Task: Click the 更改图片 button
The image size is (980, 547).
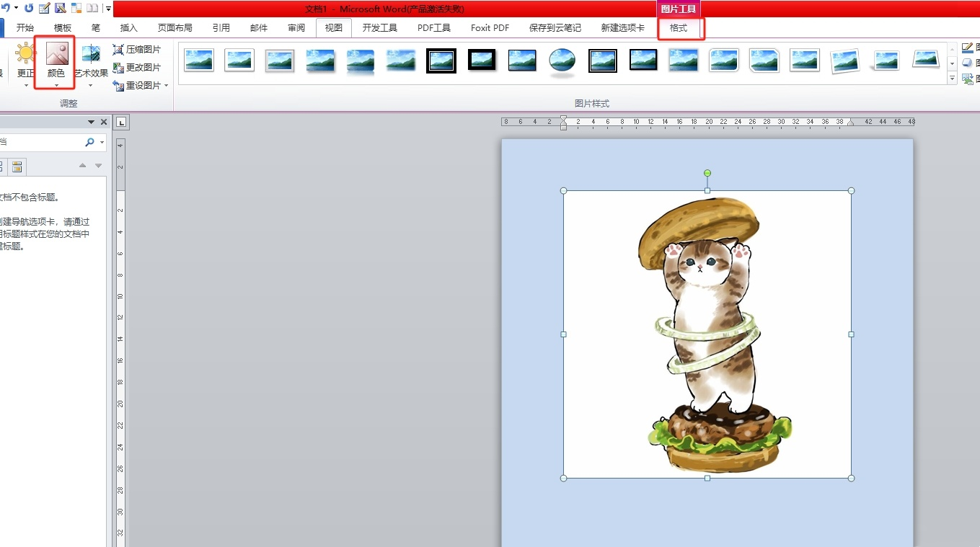Action: pos(137,68)
